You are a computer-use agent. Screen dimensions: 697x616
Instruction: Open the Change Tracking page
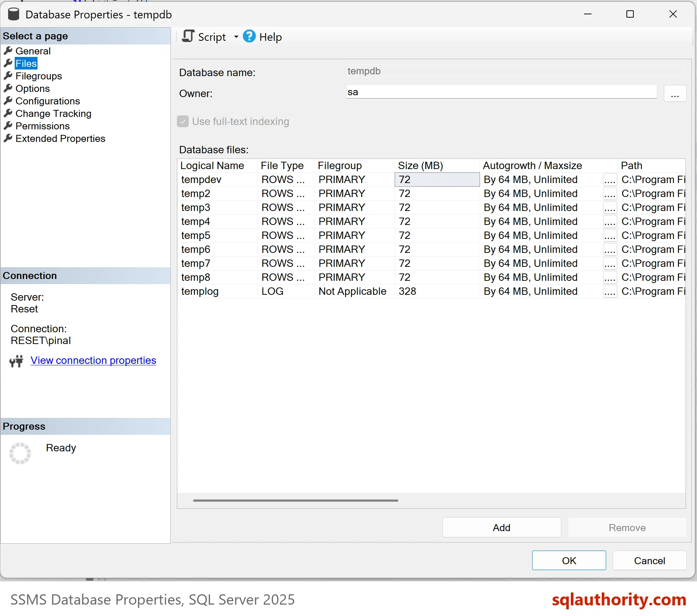[x=53, y=114]
